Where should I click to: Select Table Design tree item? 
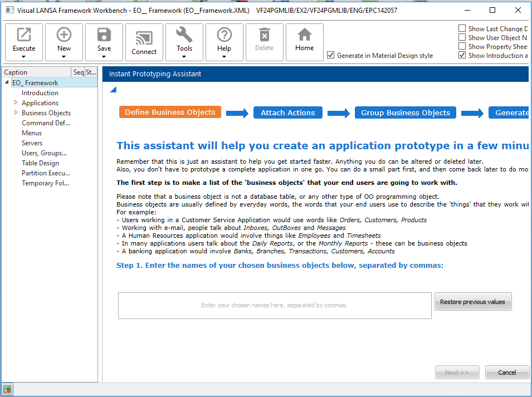tap(40, 163)
